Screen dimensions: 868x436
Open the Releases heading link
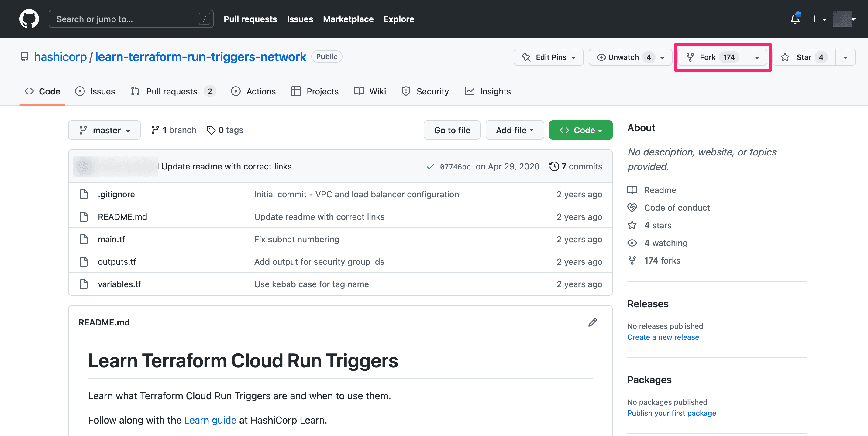click(648, 304)
